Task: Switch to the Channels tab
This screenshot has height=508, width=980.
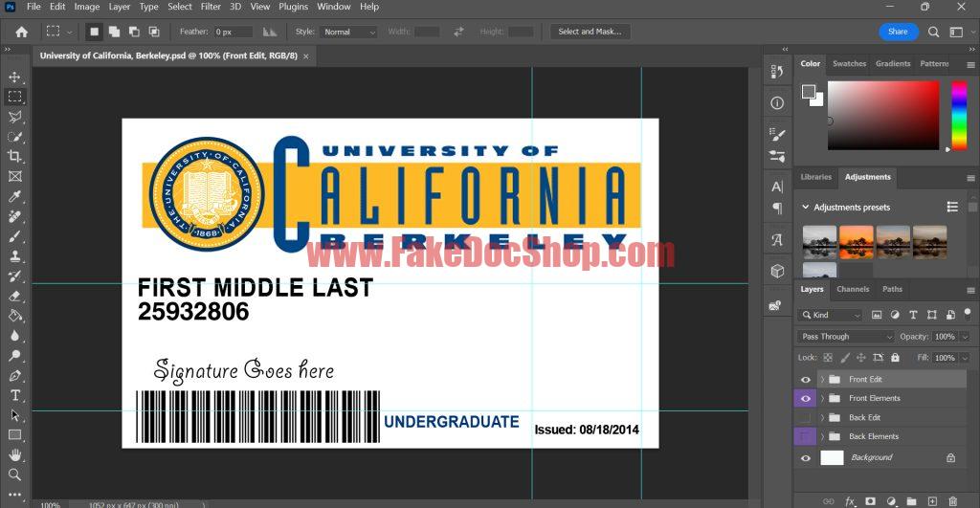Action: [x=853, y=289]
